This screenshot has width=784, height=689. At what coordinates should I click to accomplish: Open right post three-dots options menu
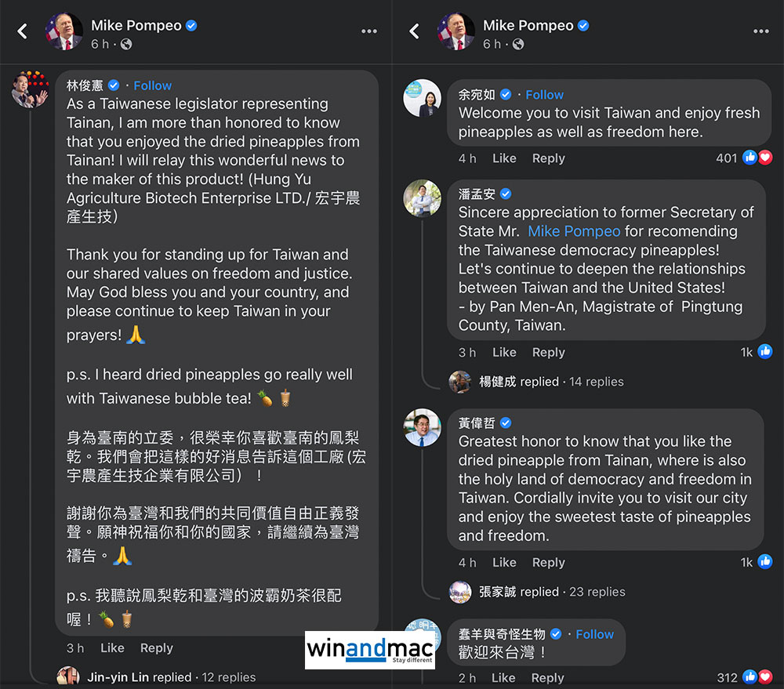tap(761, 31)
